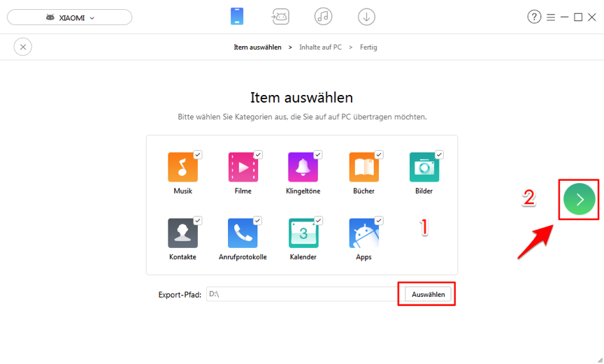604x364 pixels.
Task: Open the music library icon in top bar
Action: [x=323, y=17]
